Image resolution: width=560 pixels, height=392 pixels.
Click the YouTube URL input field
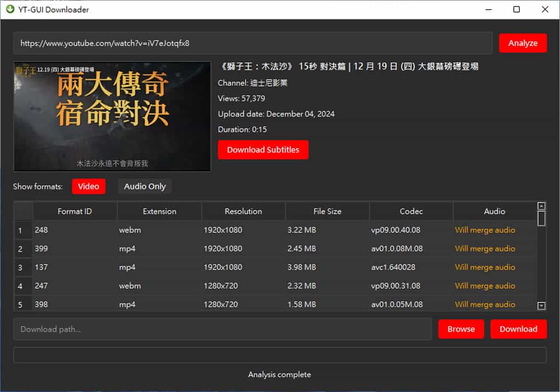point(253,43)
